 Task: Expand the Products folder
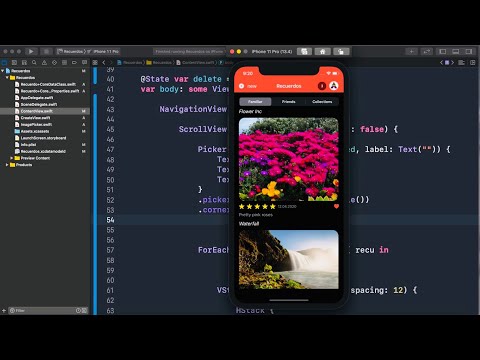7,165
